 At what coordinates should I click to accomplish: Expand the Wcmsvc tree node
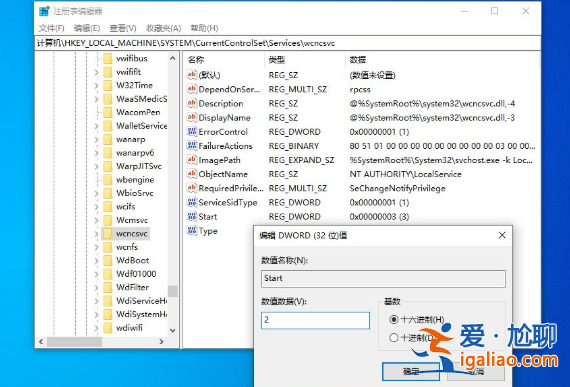[x=96, y=220]
